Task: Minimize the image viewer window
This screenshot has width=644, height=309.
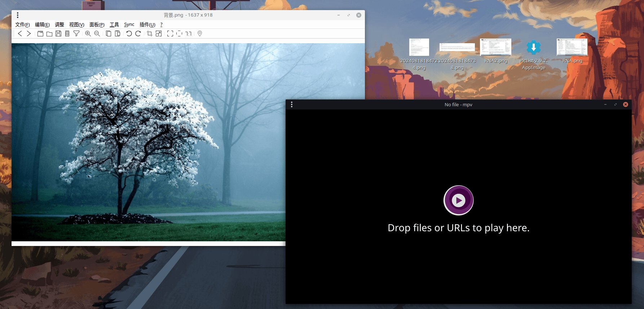Action: point(339,15)
